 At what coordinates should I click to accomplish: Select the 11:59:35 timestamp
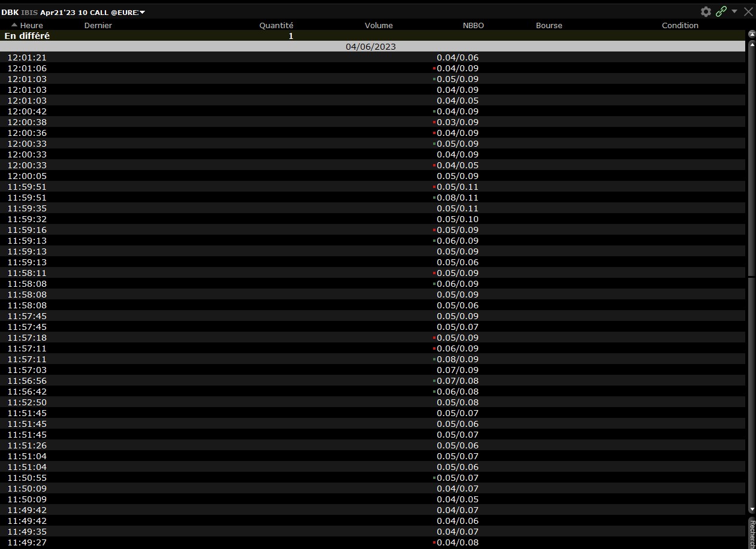pos(27,208)
